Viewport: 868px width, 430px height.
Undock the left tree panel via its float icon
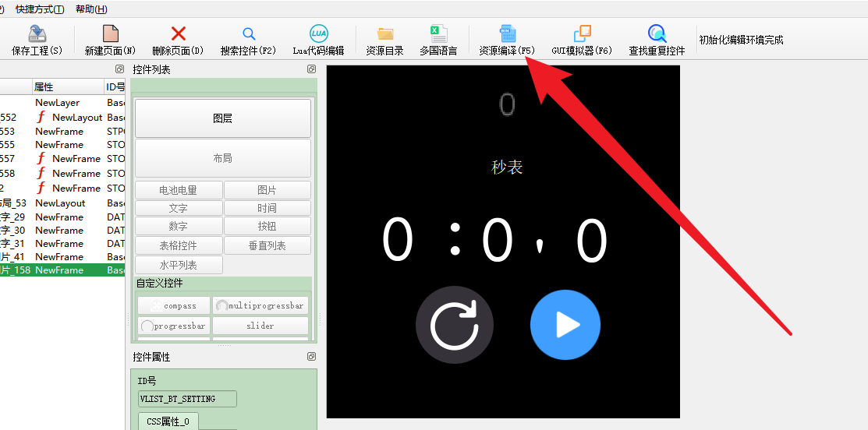click(119, 69)
